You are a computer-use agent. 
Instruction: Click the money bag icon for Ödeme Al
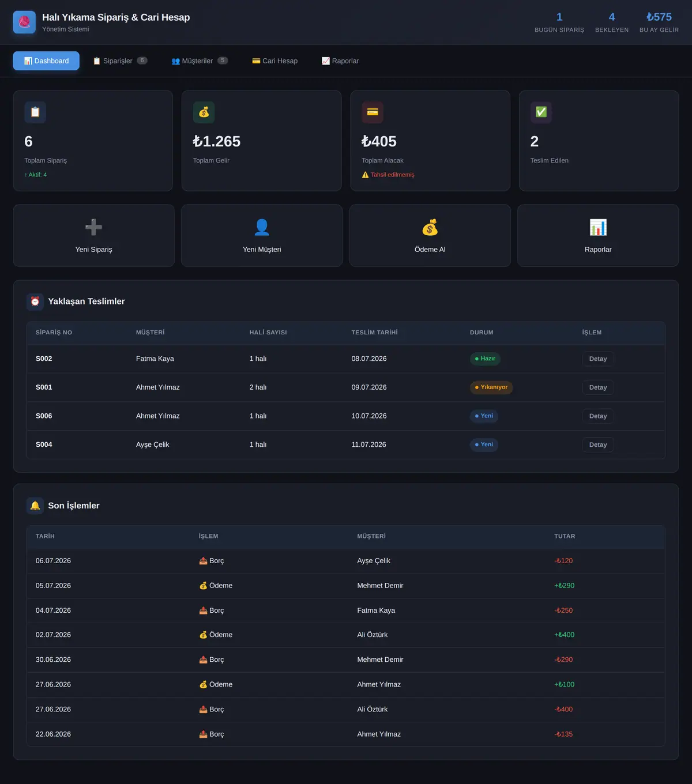[430, 227]
